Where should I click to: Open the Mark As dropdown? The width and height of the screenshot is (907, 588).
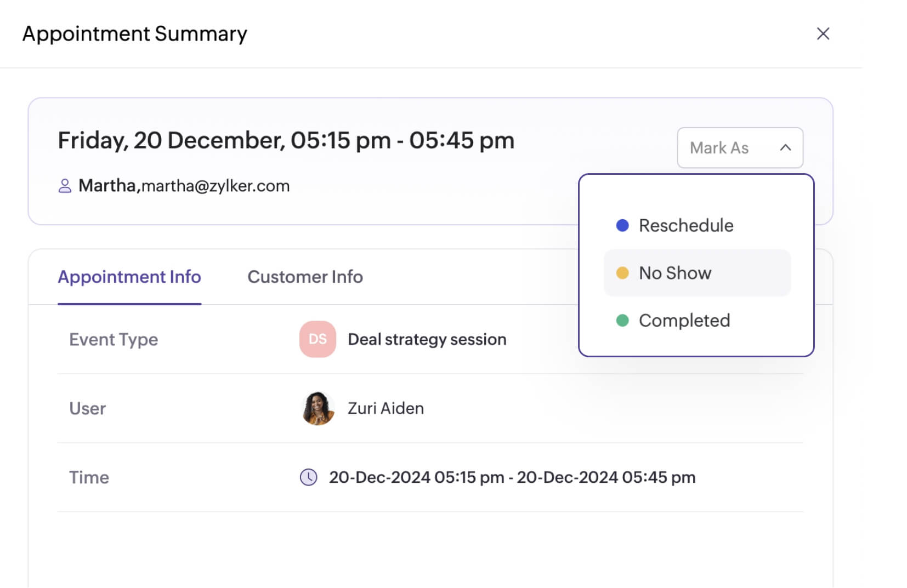click(719, 148)
